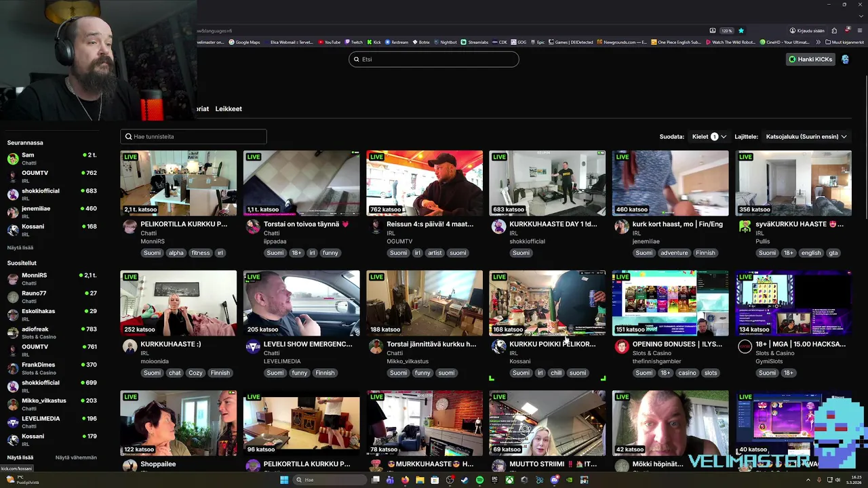The image size is (868, 488).
Task: Open the Google Maps bookmark
Action: [245, 42]
